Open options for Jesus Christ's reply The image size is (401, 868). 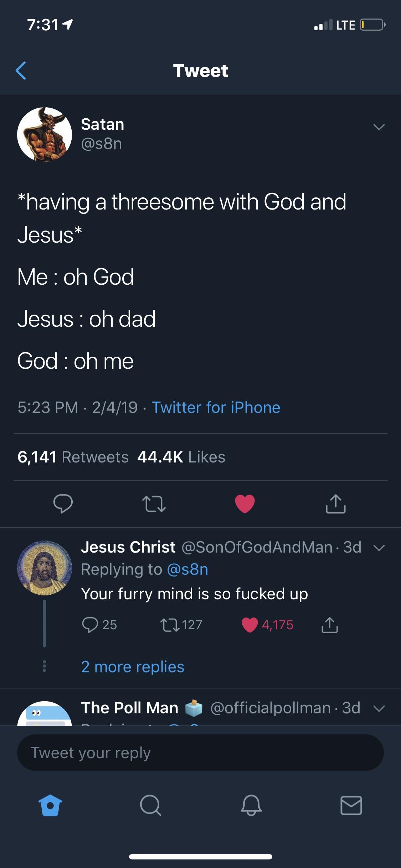(380, 547)
